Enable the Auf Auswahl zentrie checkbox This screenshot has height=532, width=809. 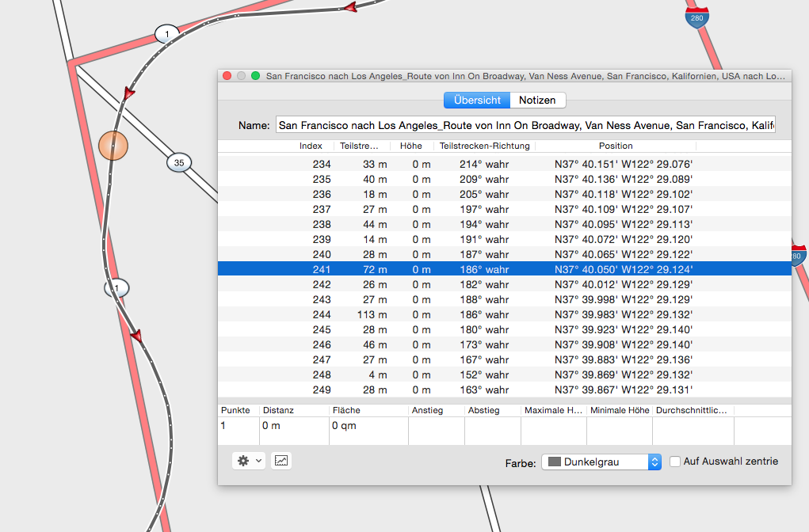click(675, 462)
